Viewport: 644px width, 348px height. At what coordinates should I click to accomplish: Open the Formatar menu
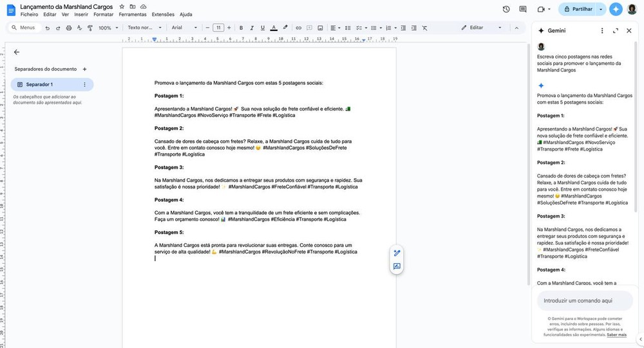click(x=104, y=14)
